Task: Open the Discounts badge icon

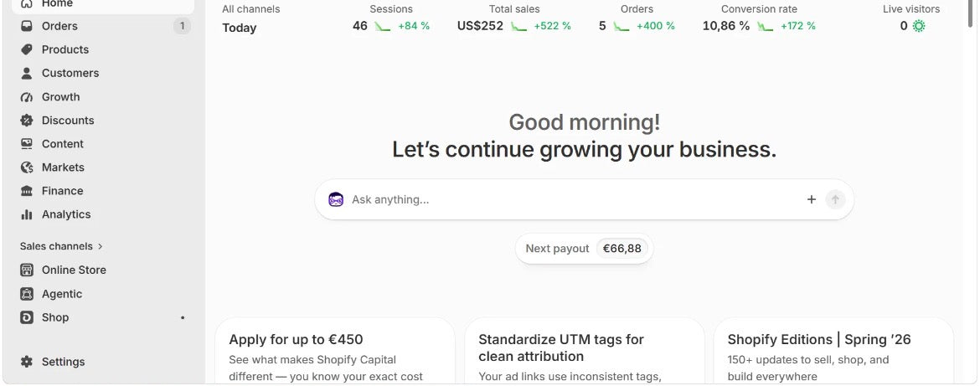Action: (26, 120)
